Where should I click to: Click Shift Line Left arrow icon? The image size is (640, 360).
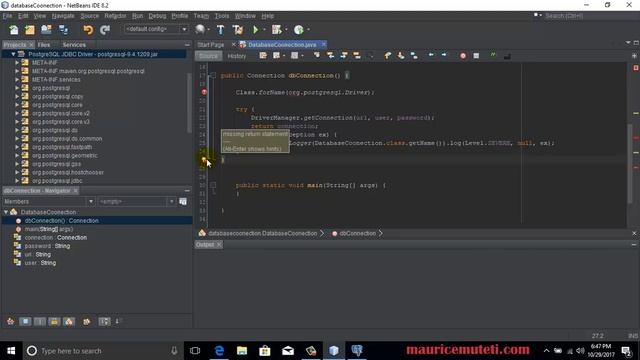point(431,55)
